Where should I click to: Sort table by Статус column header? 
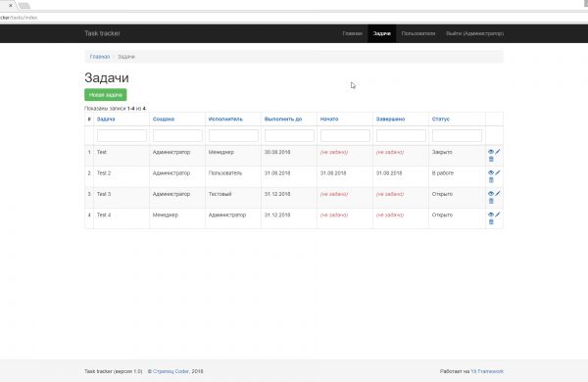click(441, 119)
